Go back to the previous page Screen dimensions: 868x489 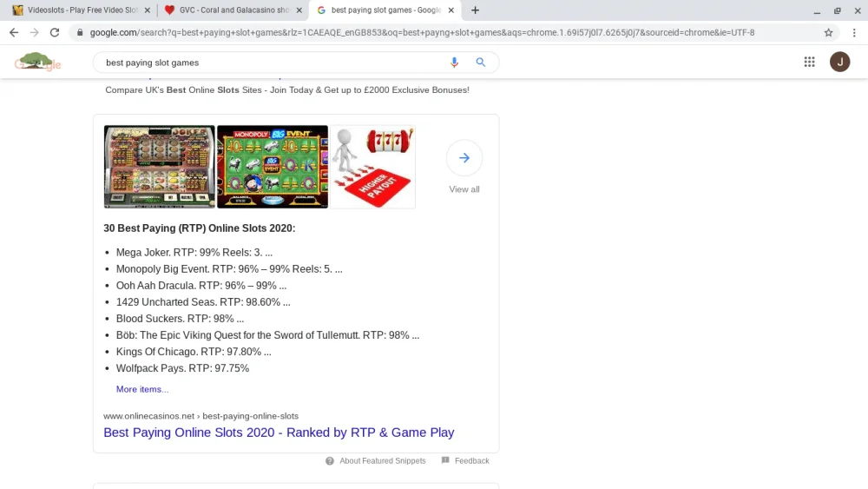point(14,33)
